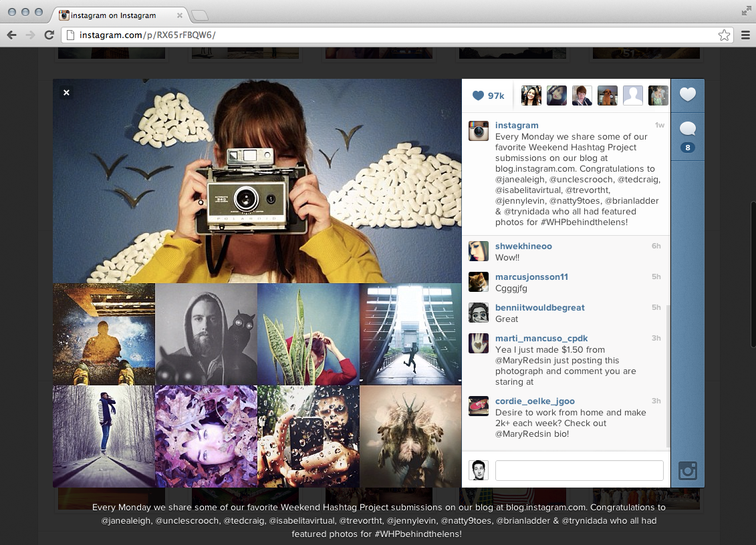The width and height of the screenshot is (756, 545).
Task: Click the first liker avatar in top row
Action: tap(531, 95)
